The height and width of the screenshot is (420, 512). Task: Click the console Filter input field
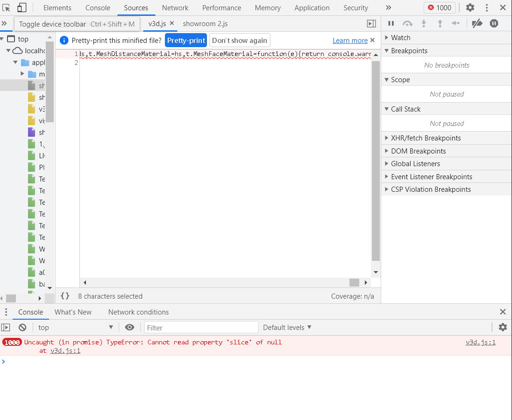(x=201, y=328)
